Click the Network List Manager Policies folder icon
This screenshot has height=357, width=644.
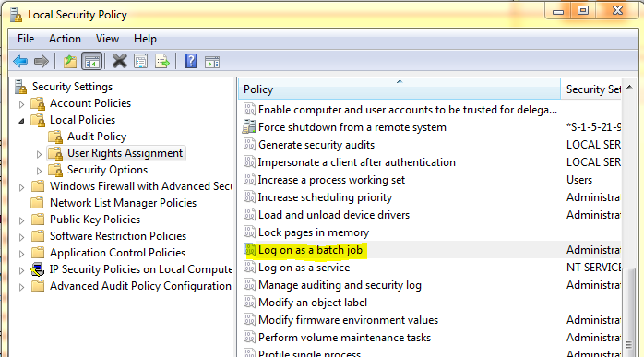click(38, 203)
